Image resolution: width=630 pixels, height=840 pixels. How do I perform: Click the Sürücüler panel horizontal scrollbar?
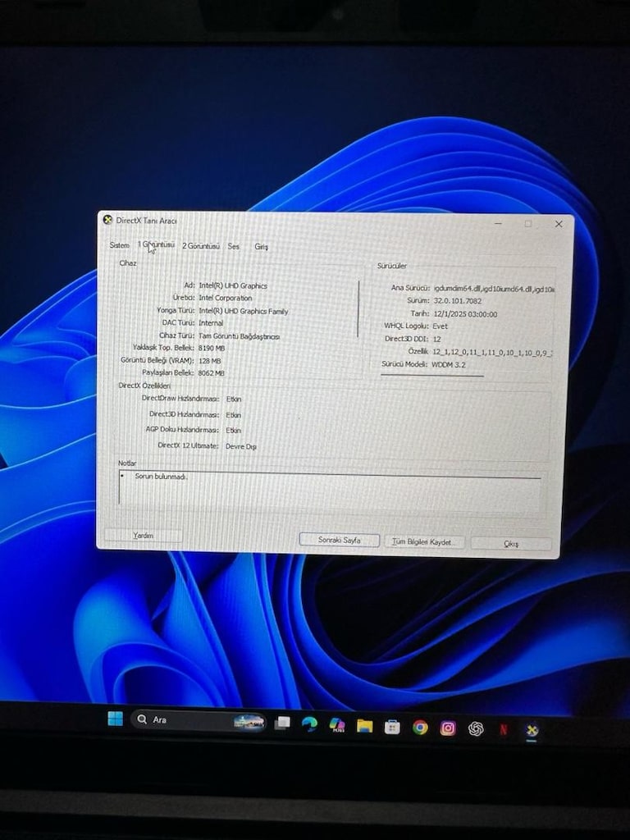coord(431,375)
